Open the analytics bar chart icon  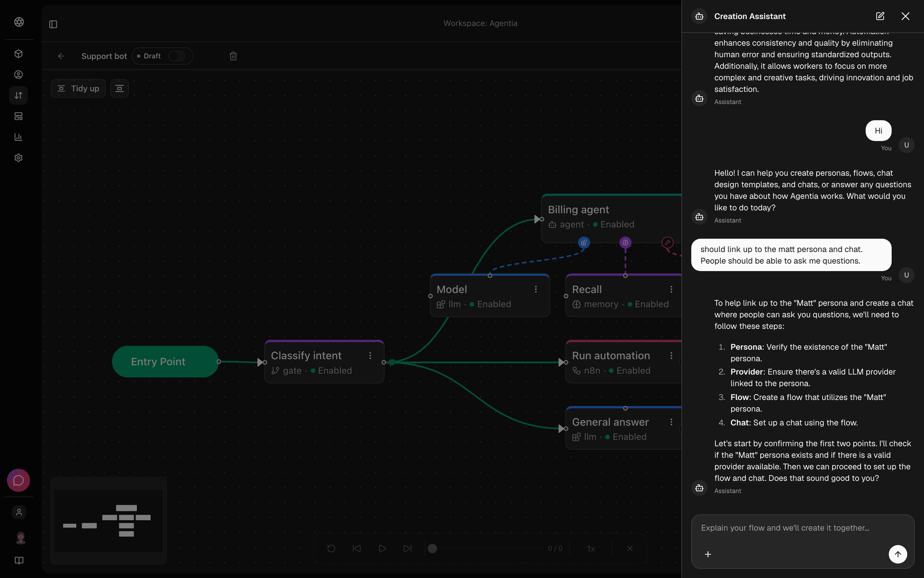[x=18, y=137]
